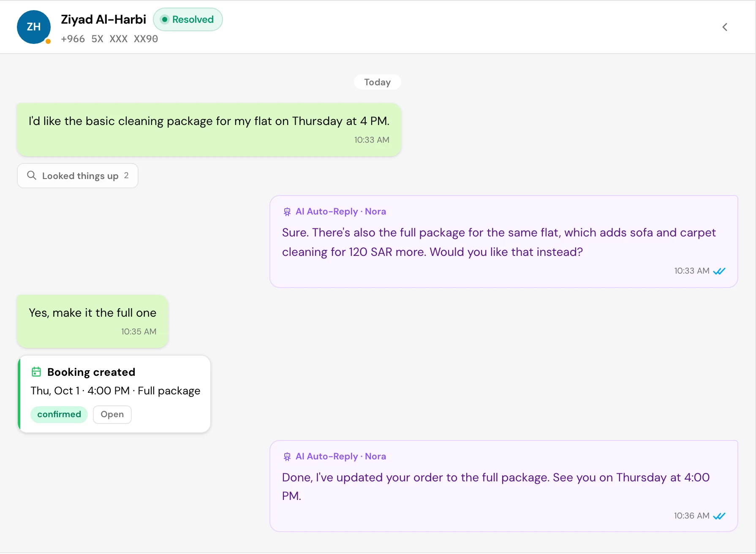The image size is (756, 554).
Task: Click the read-receipt checkmarks on the 10:36 AM reply
Action: tap(719, 516)
